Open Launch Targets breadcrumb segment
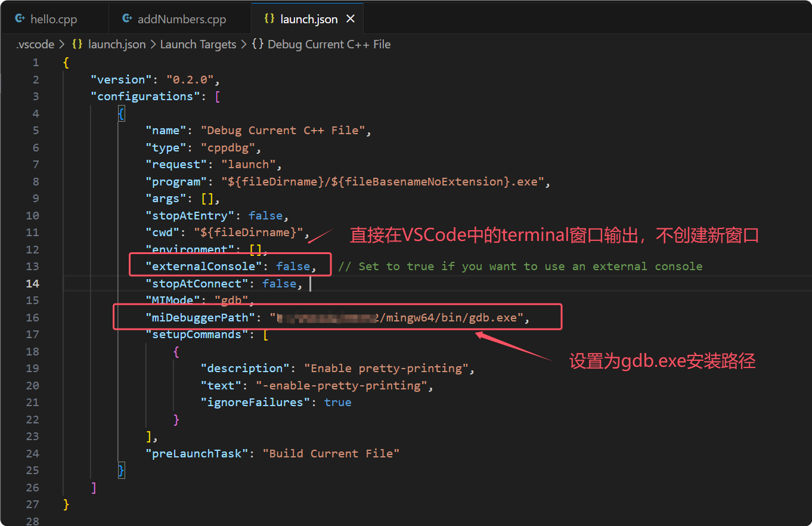The width and height of the screenshot is (812, 526). point(198,44)
